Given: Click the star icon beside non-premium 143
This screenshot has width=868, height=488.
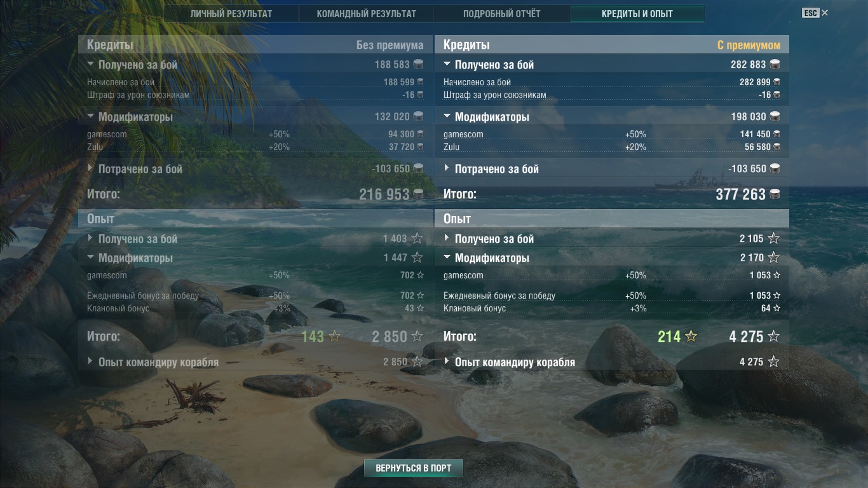Looking at the screenshot, I should 334,336.
